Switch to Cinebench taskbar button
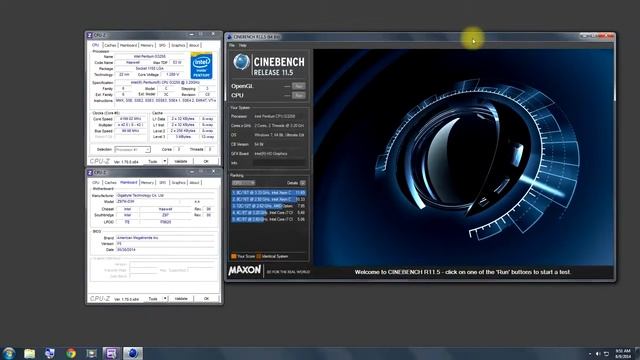 [132, 353]
